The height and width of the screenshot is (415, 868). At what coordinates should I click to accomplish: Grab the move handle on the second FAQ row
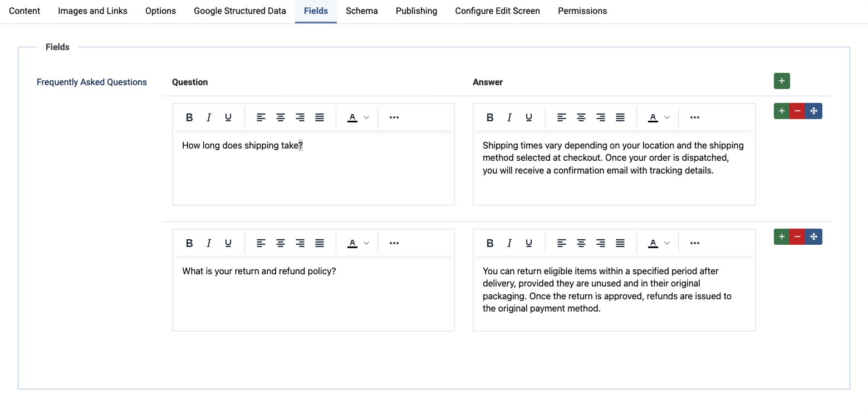pos(813,237)
